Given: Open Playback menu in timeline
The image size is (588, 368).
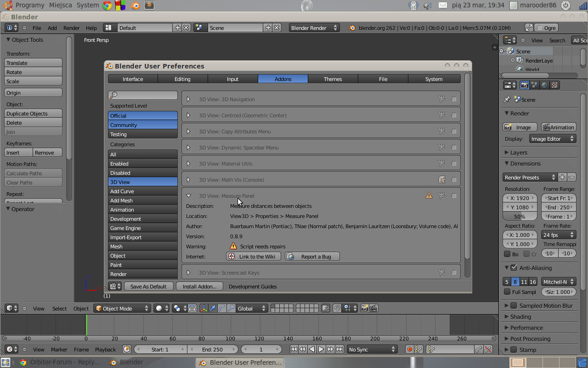Looking at the screenshot, I should (x=105, y=349).
